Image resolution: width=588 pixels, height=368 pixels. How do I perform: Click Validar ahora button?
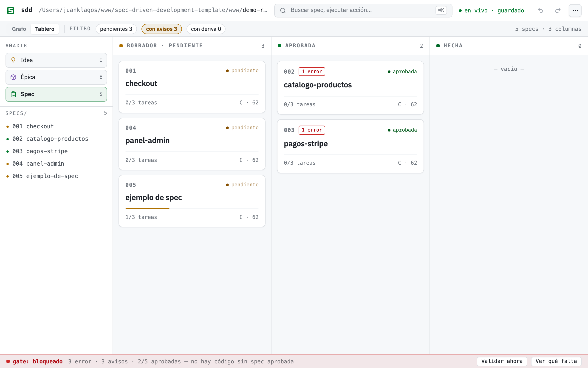pyautogui.click(x=502, y=361)
